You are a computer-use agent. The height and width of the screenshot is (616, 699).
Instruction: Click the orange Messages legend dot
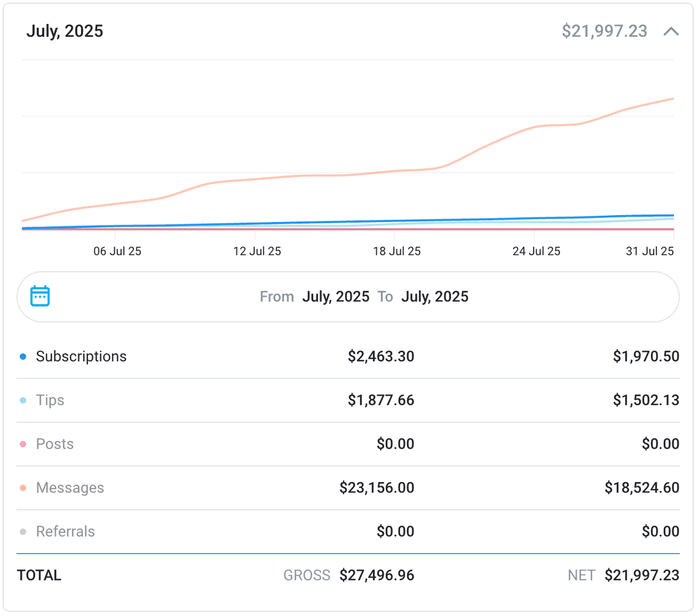pyautogui.click(x=22, y=487)
